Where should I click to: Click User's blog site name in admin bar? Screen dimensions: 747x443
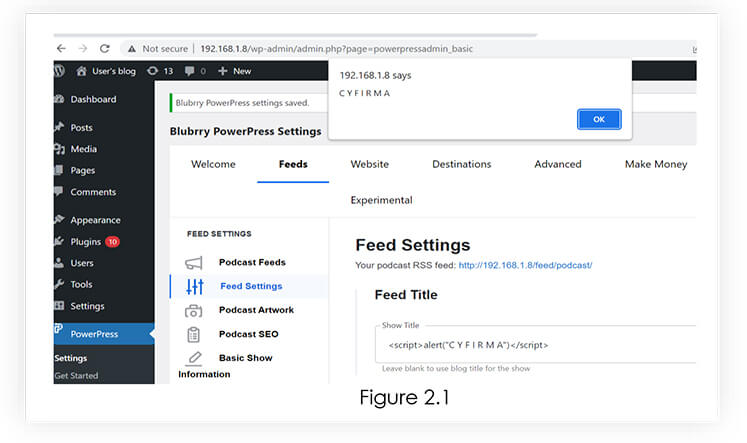click(x=114, y=71)
